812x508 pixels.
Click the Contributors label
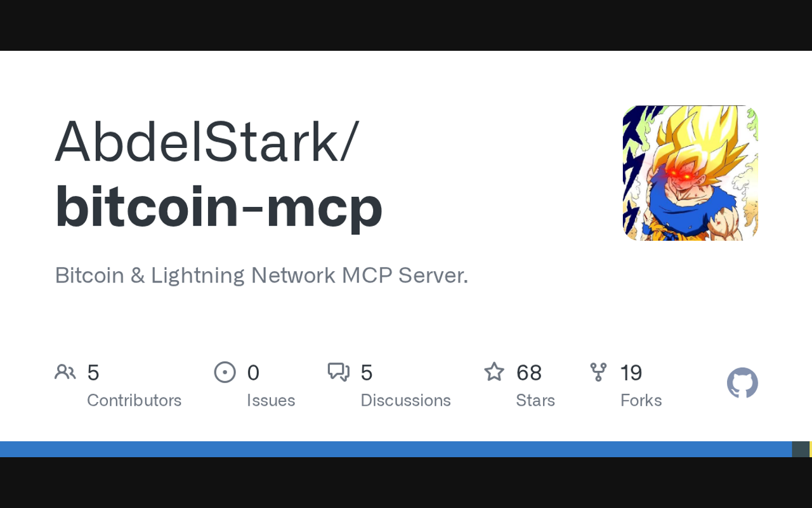pos(134,400)
